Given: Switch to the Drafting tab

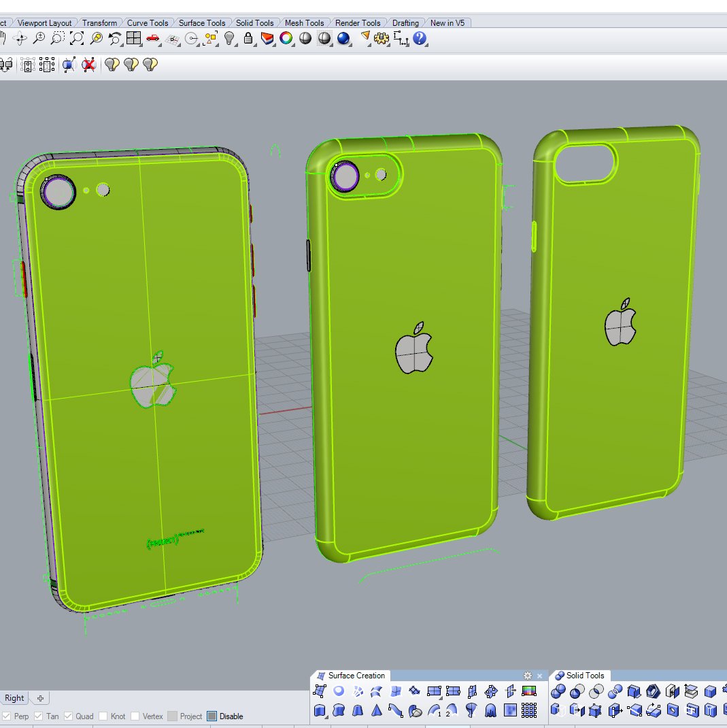Looking at the screenshot, I should [x=405, y=22].
